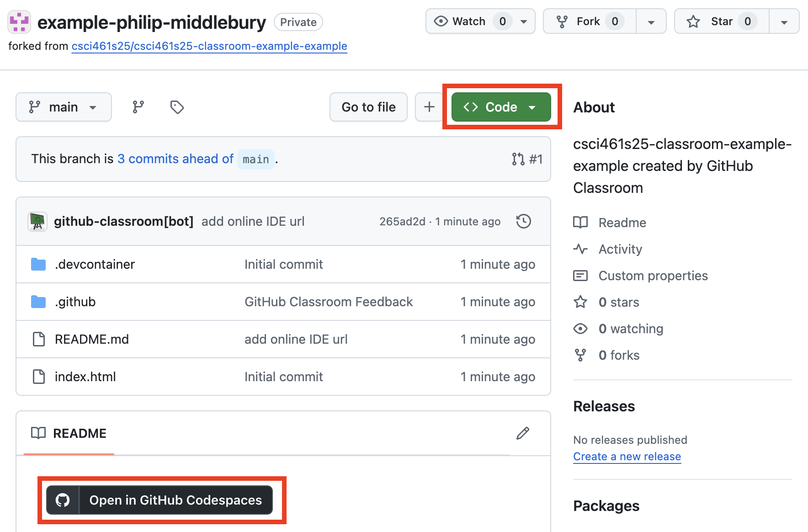Click the GitHub logo on Codespaces button
The height and width of the screenshot is (532, 808).
tap(63, 500)
